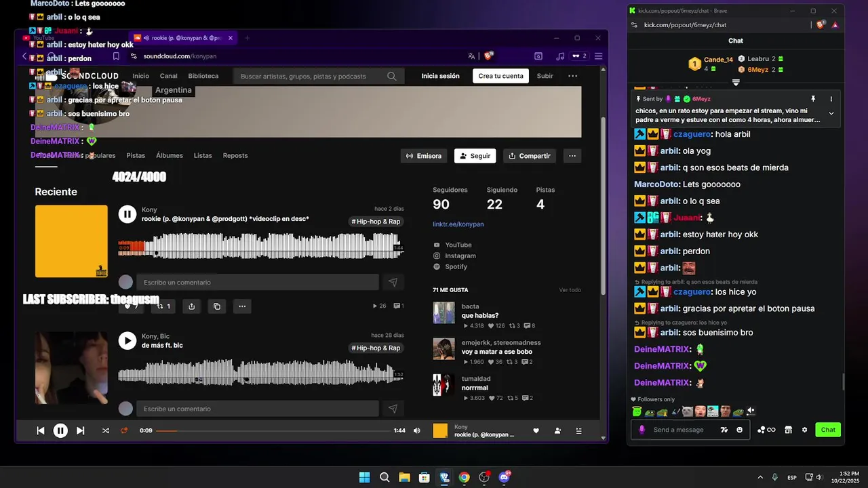This screenshot has height=488, width=868.
Task: Open Brave media playlist music-note icon
Action: (x=559, y=56)
